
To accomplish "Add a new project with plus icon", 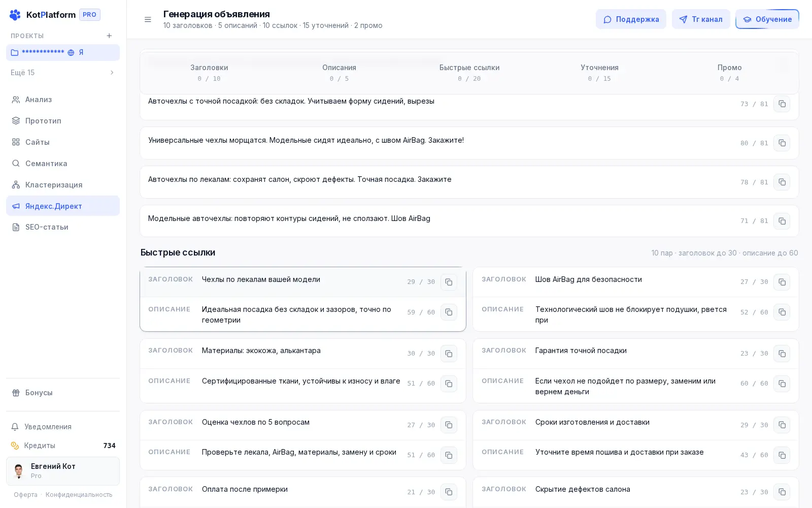I will [109, 36].
